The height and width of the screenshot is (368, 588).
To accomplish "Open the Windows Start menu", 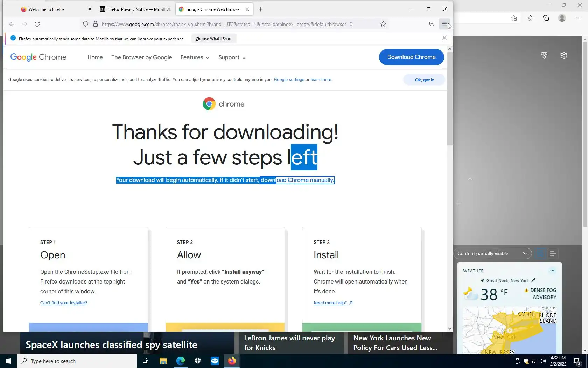I will pos(8,361).
